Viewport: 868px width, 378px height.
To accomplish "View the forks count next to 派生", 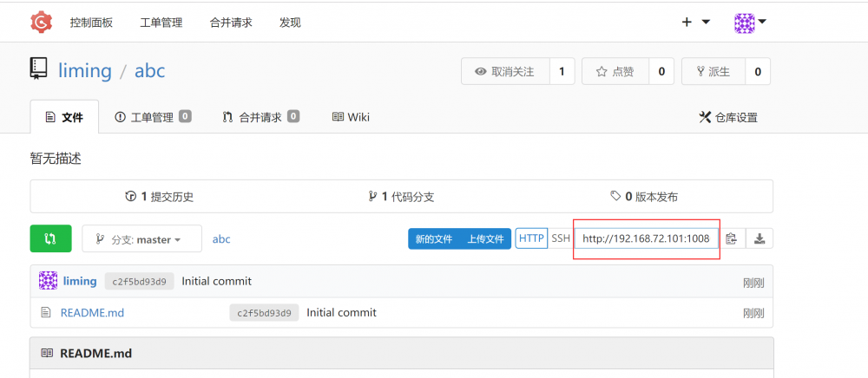I will click(758, 71).
